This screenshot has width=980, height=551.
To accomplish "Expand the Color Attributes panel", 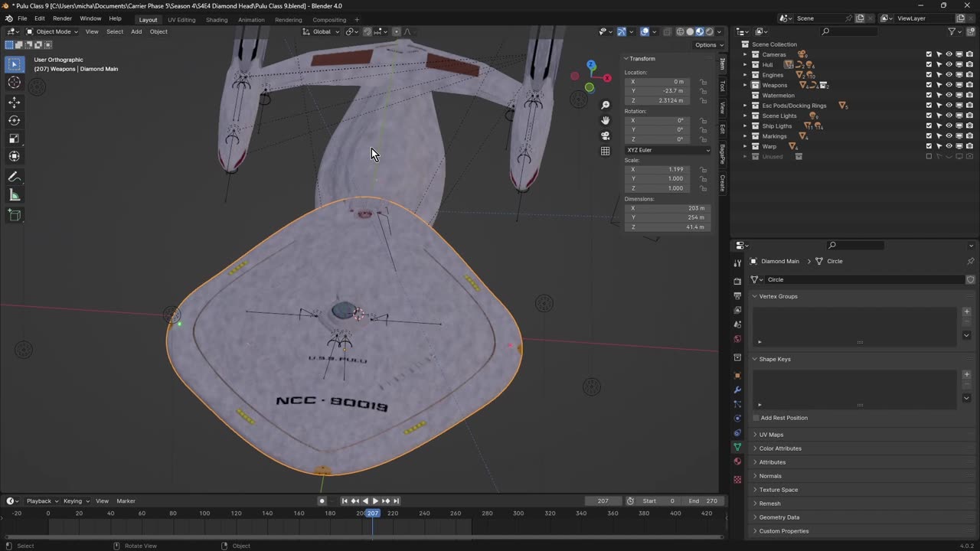I will (x=780, y=448).
